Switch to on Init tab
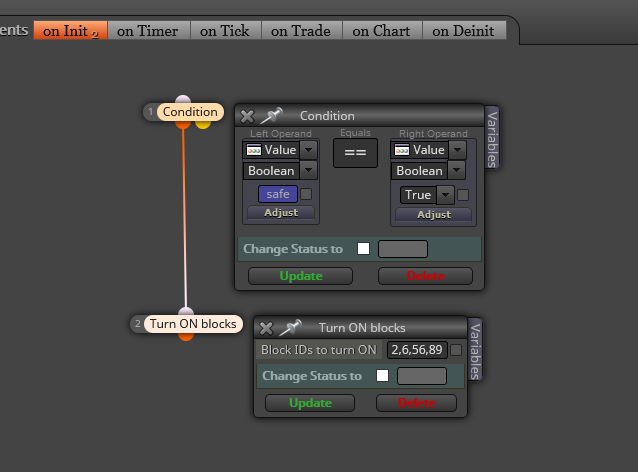 (70, 31)
